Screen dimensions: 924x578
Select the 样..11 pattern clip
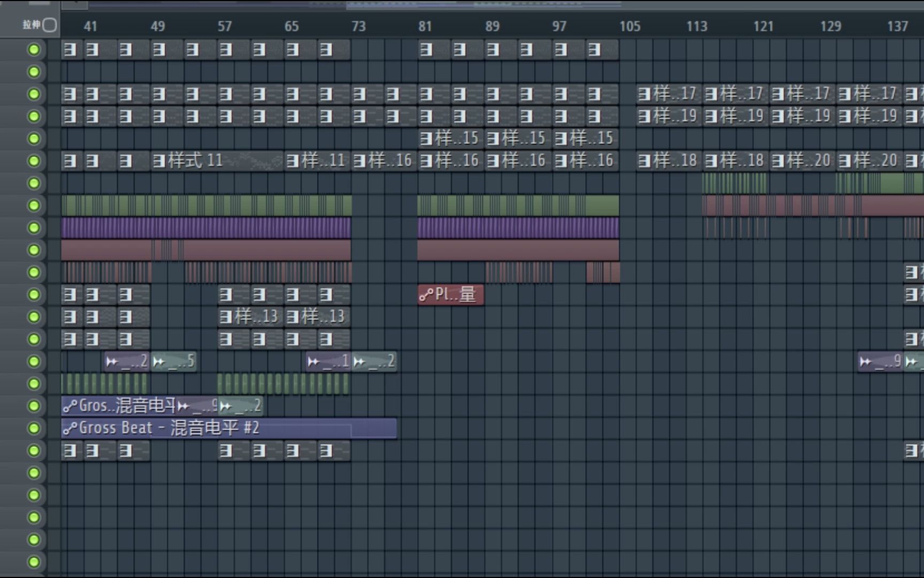pos(318,161)
